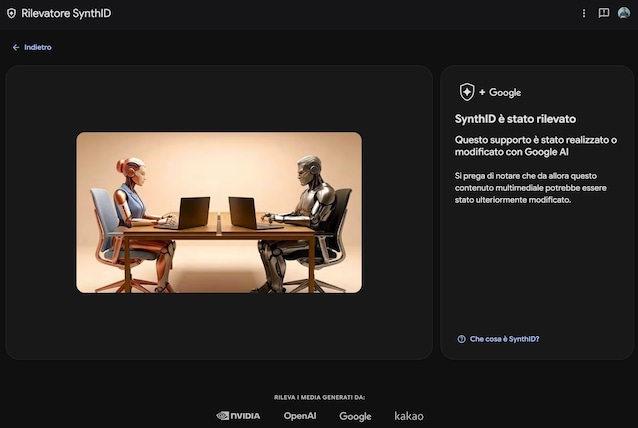Open the send feedback icon
Viewport: 638px width, 428px height.
603,13
